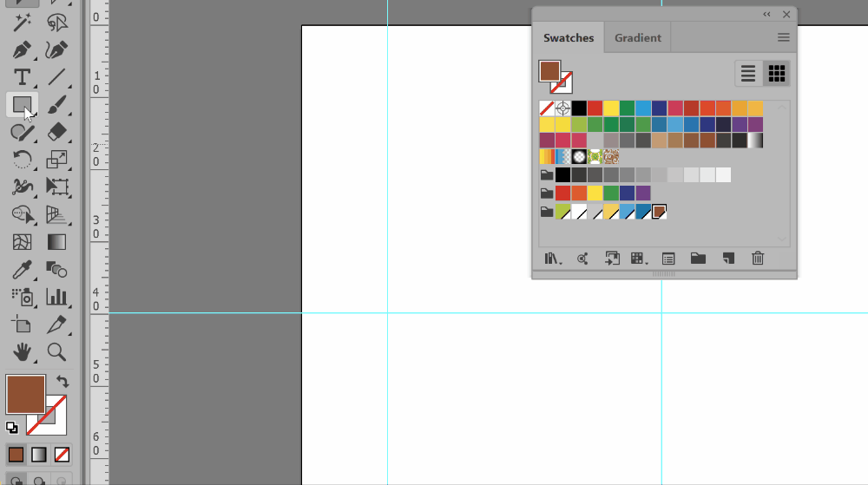Screen dimensions: 868x485
Task: Select the Artboard tool
Action: click(x=23, y=324)
